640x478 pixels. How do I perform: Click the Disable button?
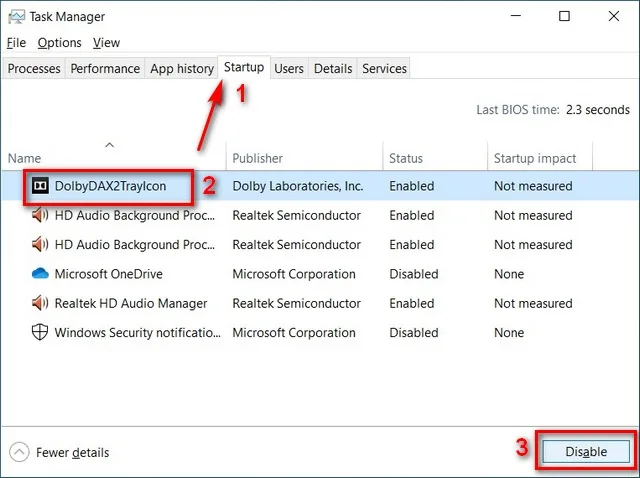click(x=586, y=451)
